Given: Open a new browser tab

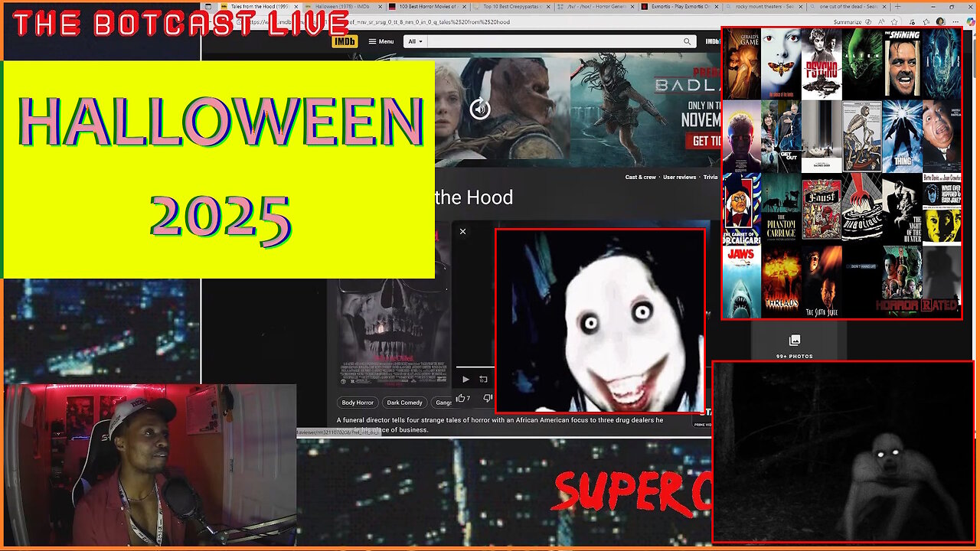Looking at the screenshot, I should click(899, 6).
